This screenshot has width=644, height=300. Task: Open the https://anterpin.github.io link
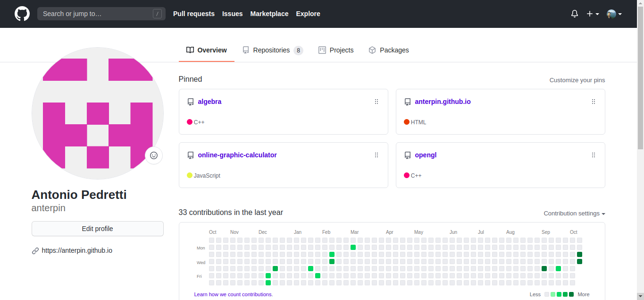[x=77, y=250]
